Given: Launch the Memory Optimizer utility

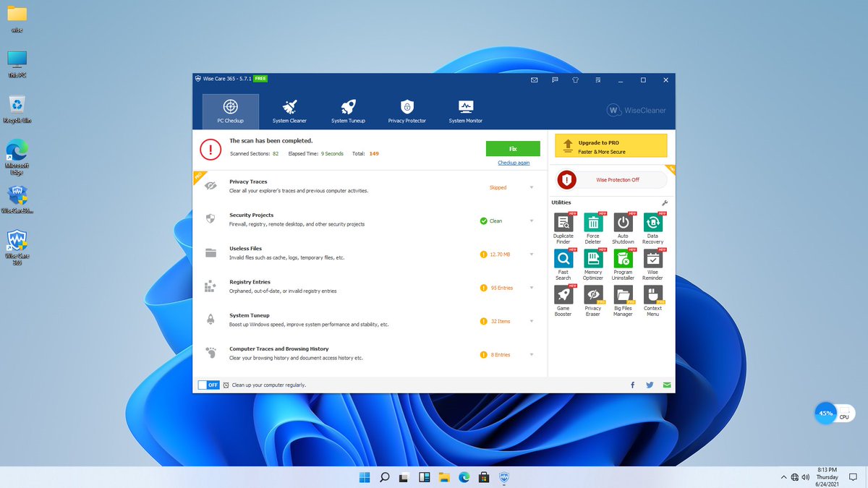Looking at the screenshot, I should pos(593,265).
